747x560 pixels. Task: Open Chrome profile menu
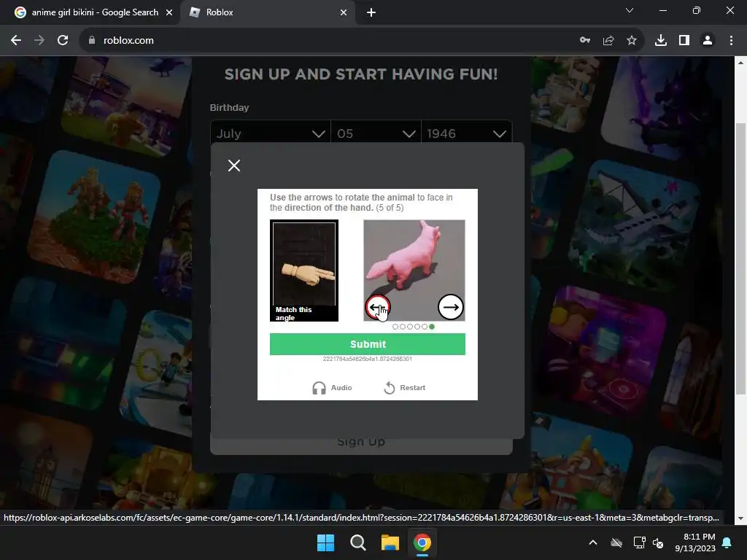(x=708, y=41)
